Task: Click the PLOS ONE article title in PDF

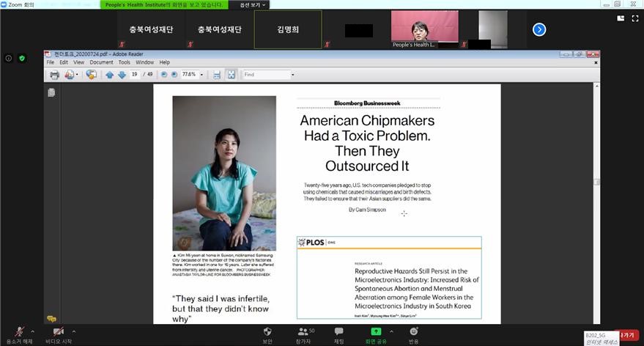Action: pyautogui.click(x=416, y=289)
